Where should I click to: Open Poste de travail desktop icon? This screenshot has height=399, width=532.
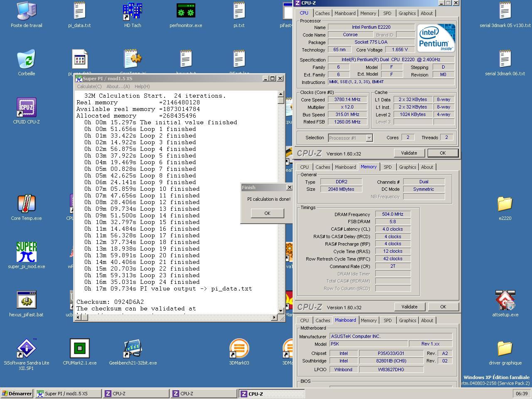tap(27, 15)
